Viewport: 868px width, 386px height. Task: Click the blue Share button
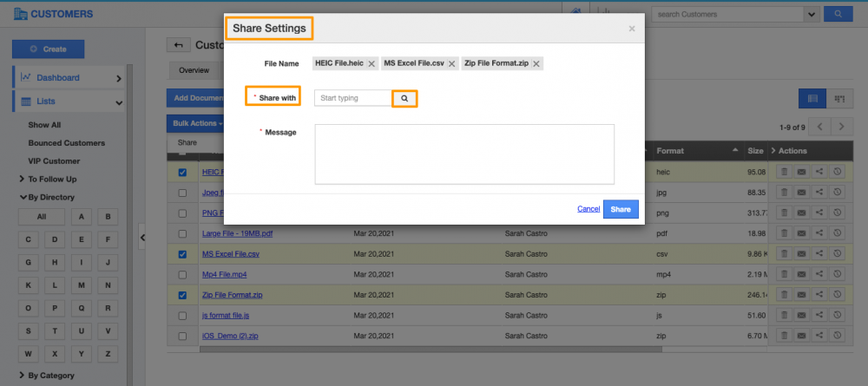pos(621,209)
